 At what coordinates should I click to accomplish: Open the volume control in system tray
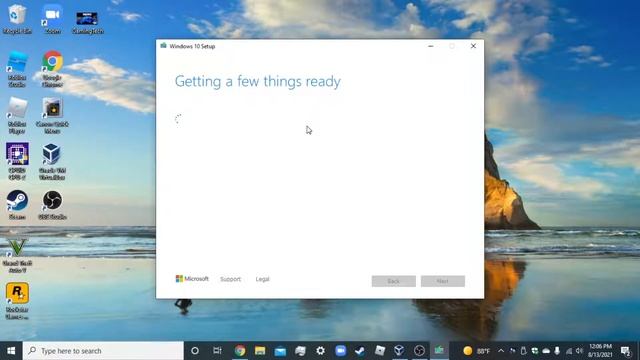pyautogui.click(x=579, y=351)
